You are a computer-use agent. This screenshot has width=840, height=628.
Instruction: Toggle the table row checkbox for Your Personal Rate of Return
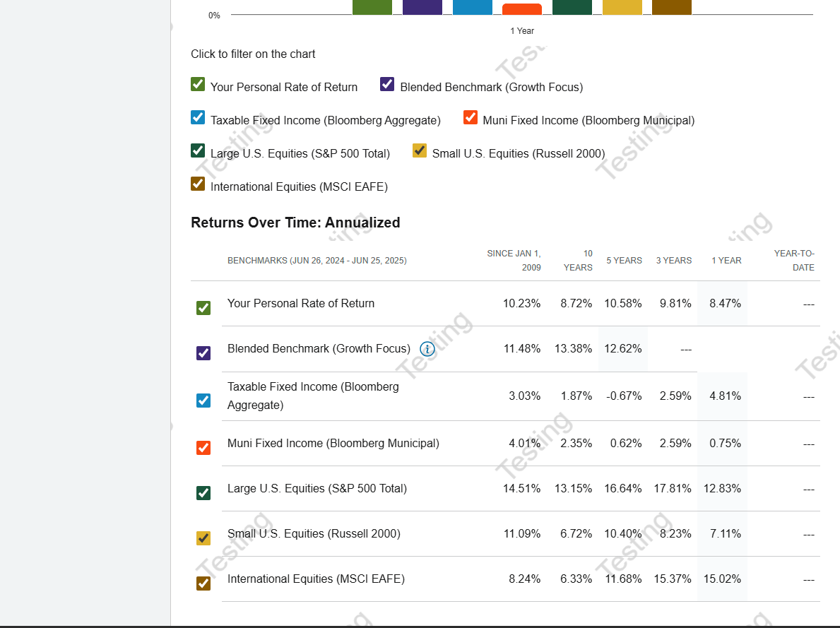tap(203, 308)
